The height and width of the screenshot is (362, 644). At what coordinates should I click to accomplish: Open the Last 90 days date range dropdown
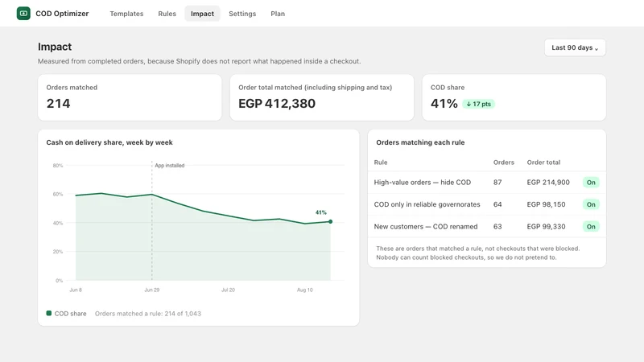[x=575, y=47]
